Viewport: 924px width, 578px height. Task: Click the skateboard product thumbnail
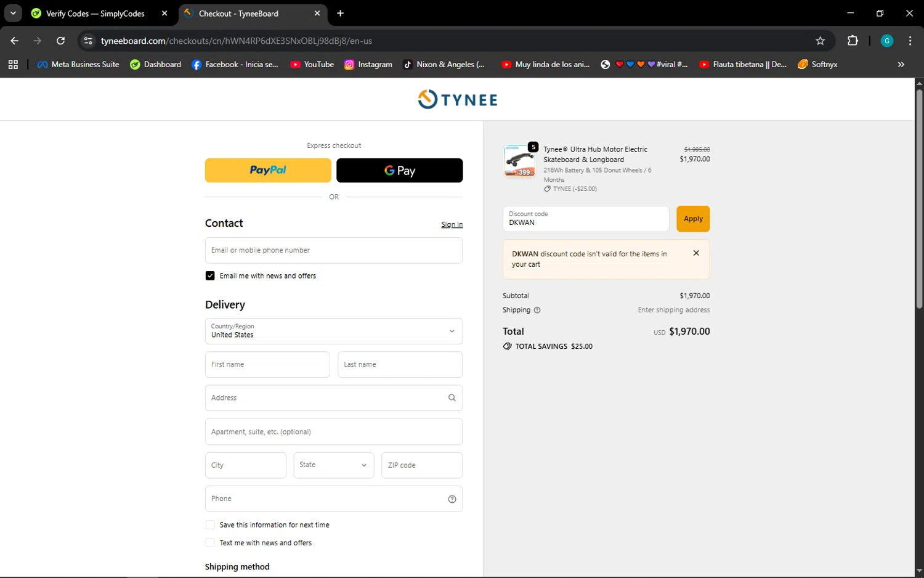(520, 161)
